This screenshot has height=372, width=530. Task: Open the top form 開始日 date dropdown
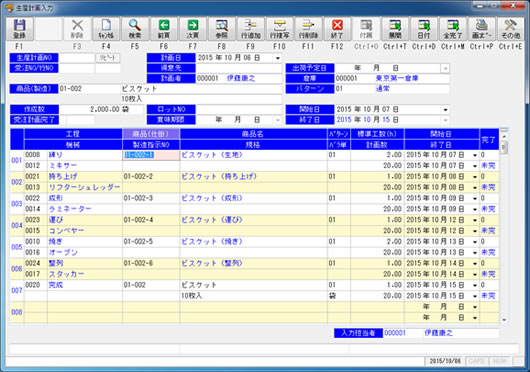pos(445,110)
